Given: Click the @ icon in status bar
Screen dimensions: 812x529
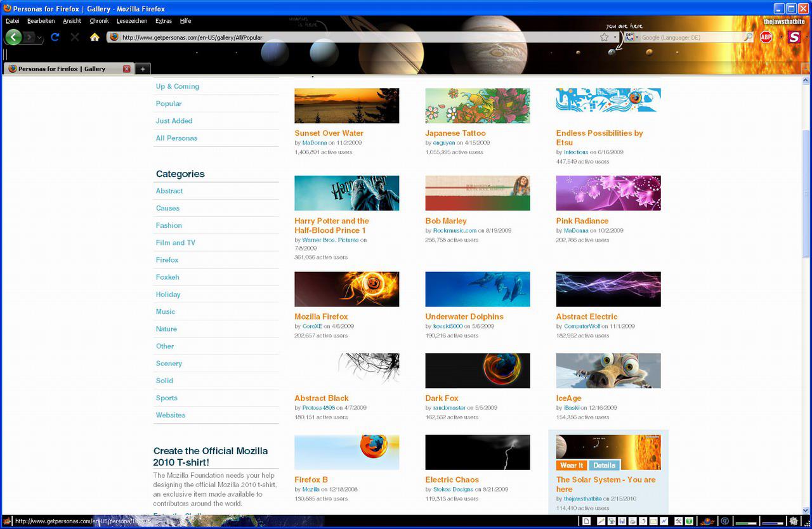Looking at the screenshot, I should 724,521.
